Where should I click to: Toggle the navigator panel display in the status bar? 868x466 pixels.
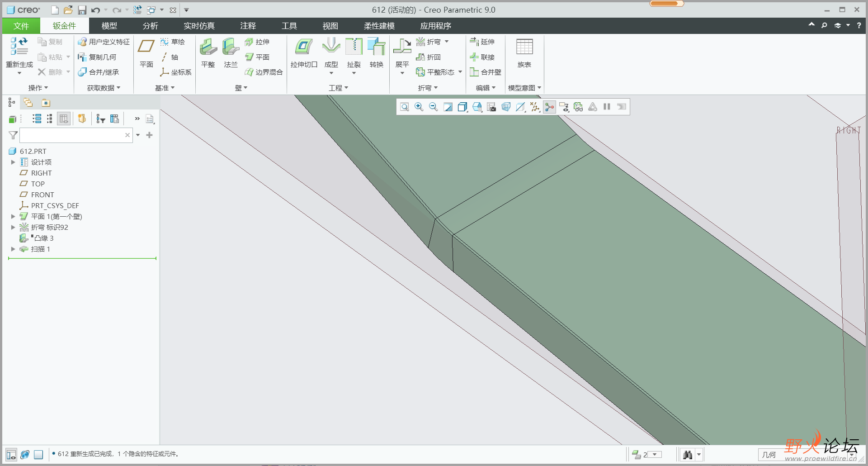[11, 455]
